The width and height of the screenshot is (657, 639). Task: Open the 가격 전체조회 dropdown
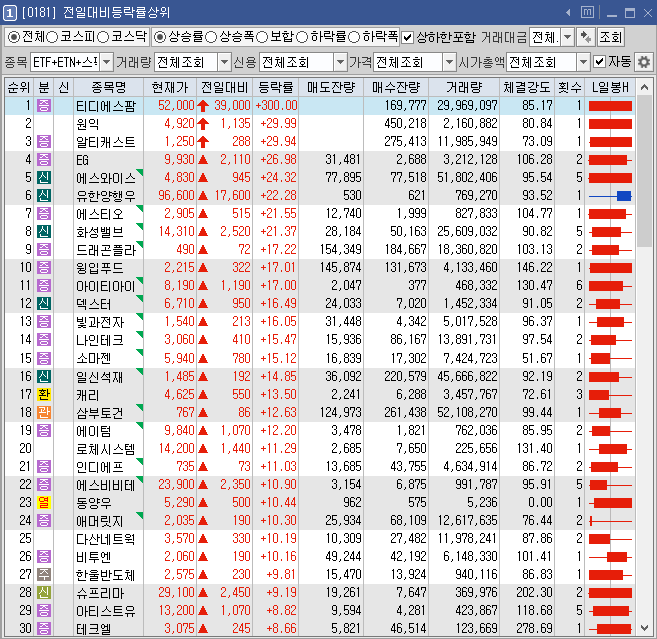click(x=449, y=62)
